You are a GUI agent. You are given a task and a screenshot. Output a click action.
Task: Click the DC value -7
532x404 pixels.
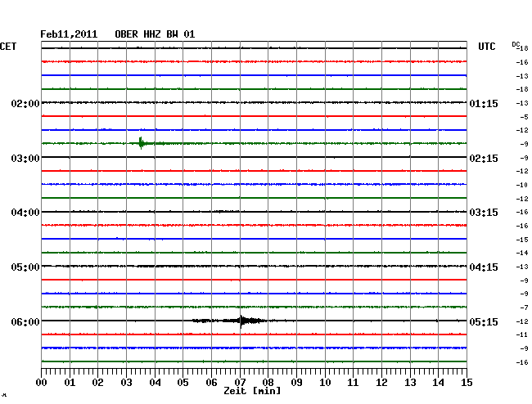524,307
